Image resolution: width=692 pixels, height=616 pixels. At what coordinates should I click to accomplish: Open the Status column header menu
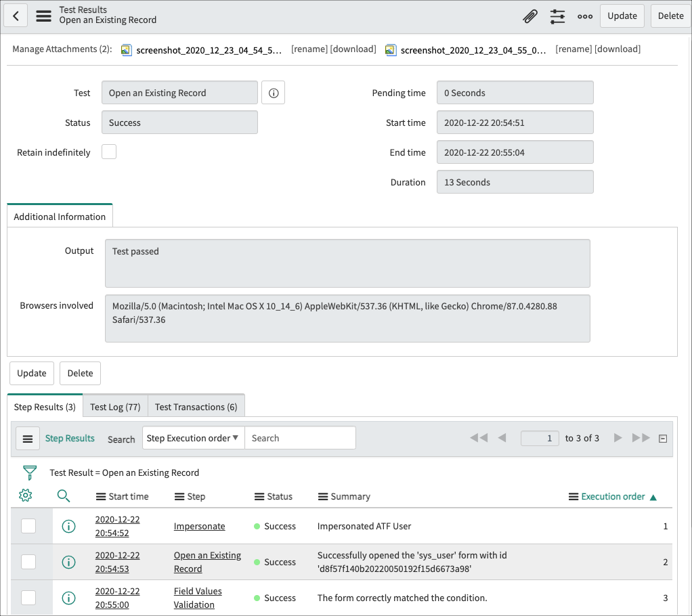pyautogui.click(x=260, y=496)
